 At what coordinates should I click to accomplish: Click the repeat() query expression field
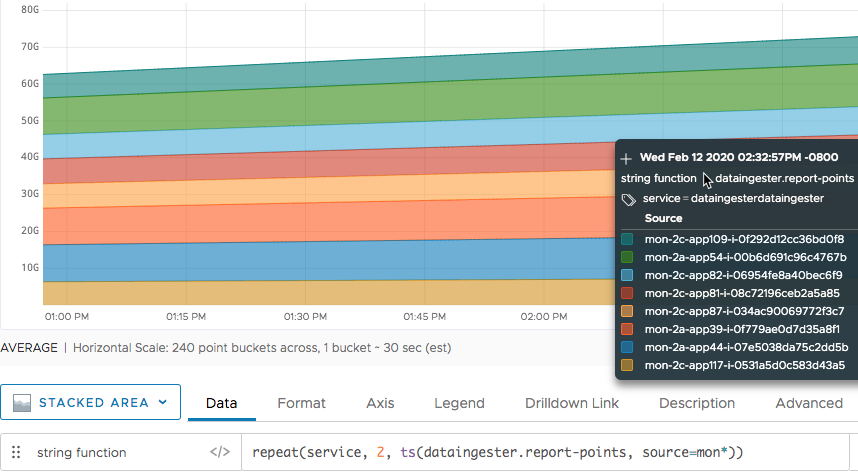[540, 452]
